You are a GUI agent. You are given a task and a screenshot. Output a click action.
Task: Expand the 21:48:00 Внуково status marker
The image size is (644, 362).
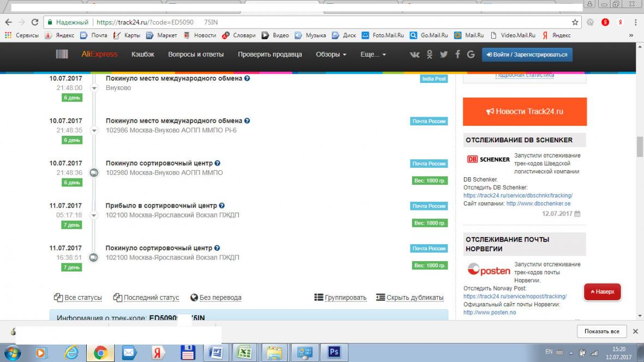point(93,88)
